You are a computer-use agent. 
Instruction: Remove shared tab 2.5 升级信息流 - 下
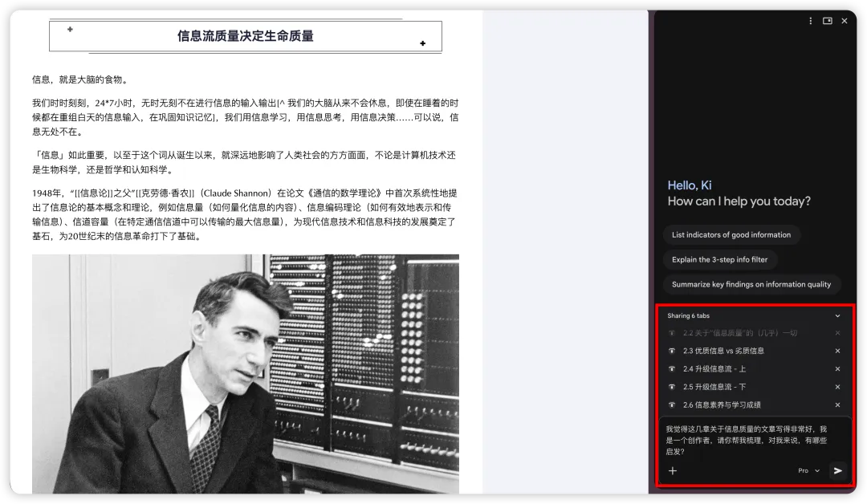837,387
